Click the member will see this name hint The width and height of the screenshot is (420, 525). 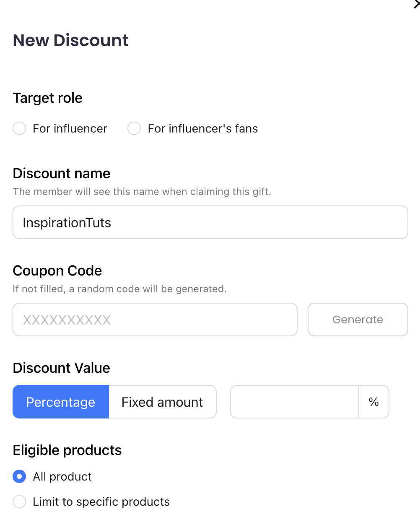pos(142,192)
